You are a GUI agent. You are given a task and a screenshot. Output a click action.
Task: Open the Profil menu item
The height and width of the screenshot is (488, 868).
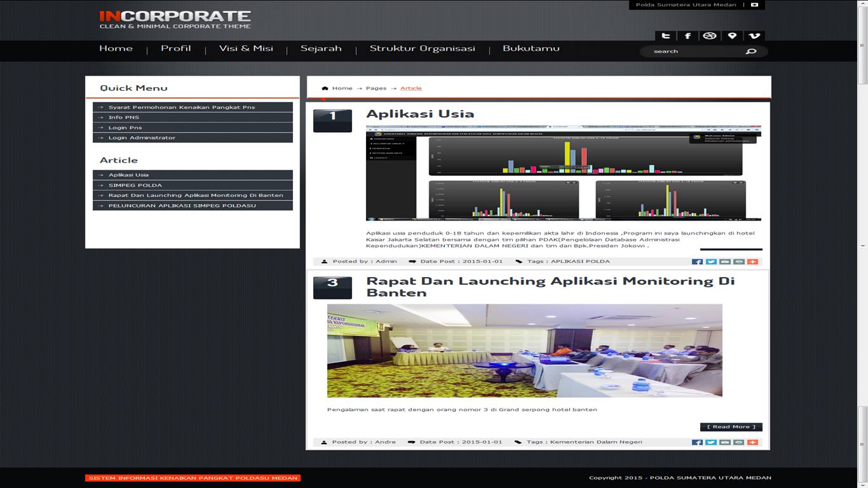[175, 49]
